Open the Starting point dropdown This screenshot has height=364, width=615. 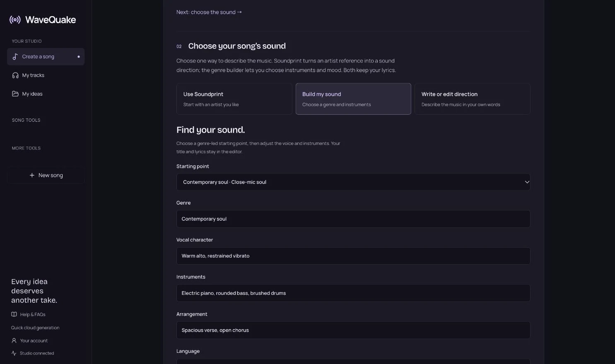pos(353,182)
